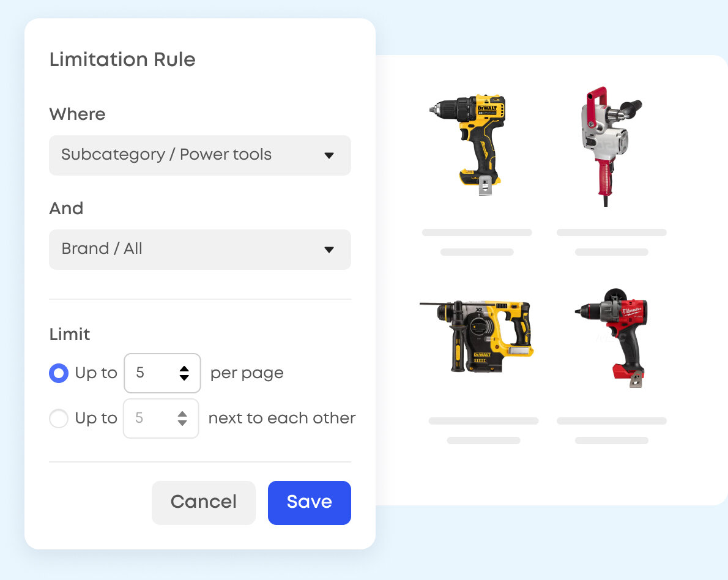Click the 'per page' label text

pos(247,373)
